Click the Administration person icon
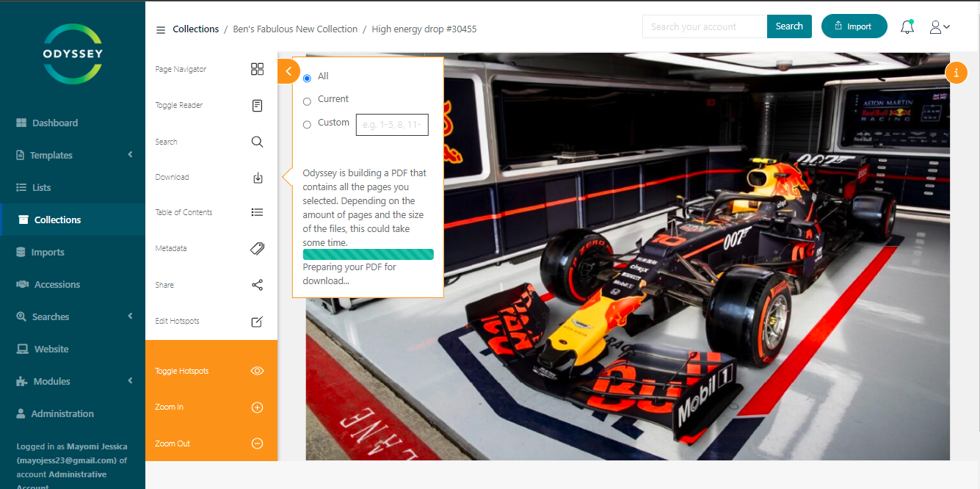The width and height of the screenshot is (980, 489). pos(21,414)
